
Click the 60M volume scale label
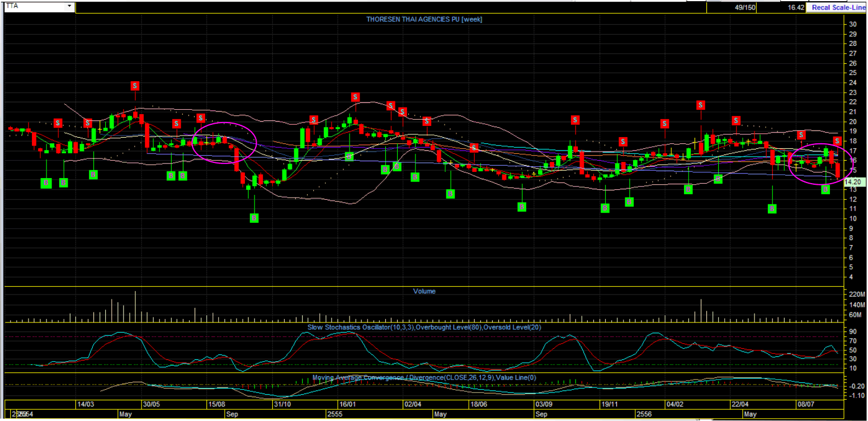[856, 315]
